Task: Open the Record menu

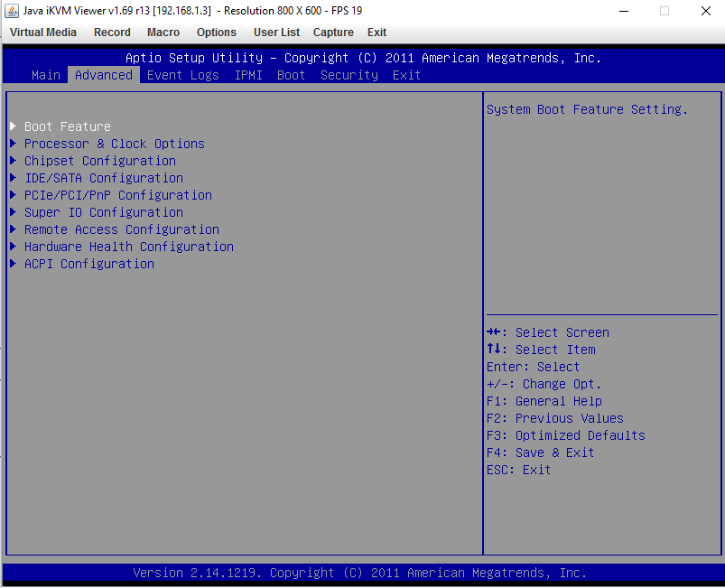Action: pyautogui.click(x=112, y=33)
